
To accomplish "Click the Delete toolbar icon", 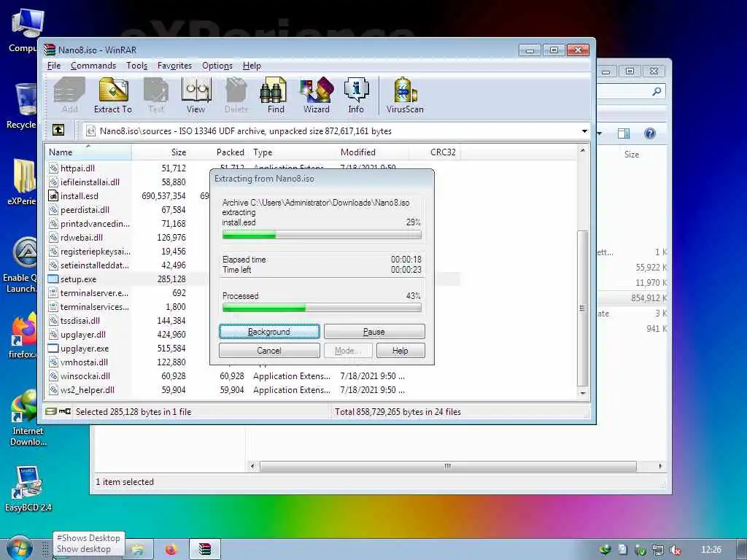I will tap(236, 96).
